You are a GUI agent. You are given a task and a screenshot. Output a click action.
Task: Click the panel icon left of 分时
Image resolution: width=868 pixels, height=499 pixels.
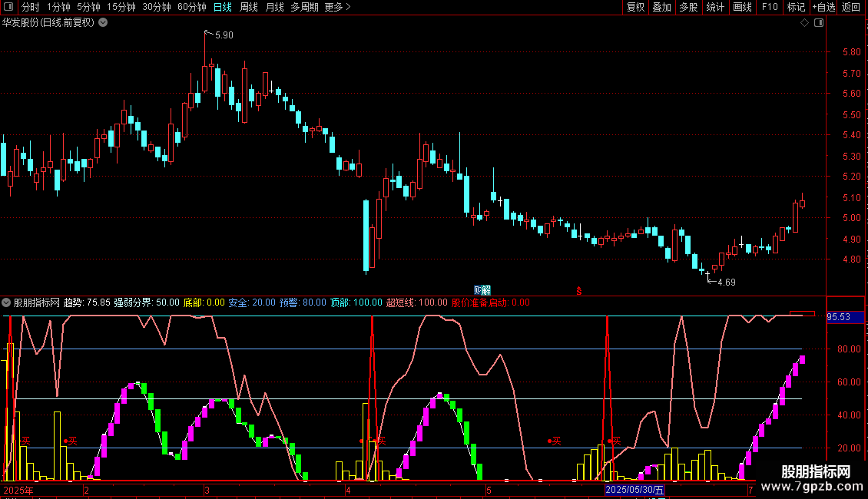(x=8, y=8)
